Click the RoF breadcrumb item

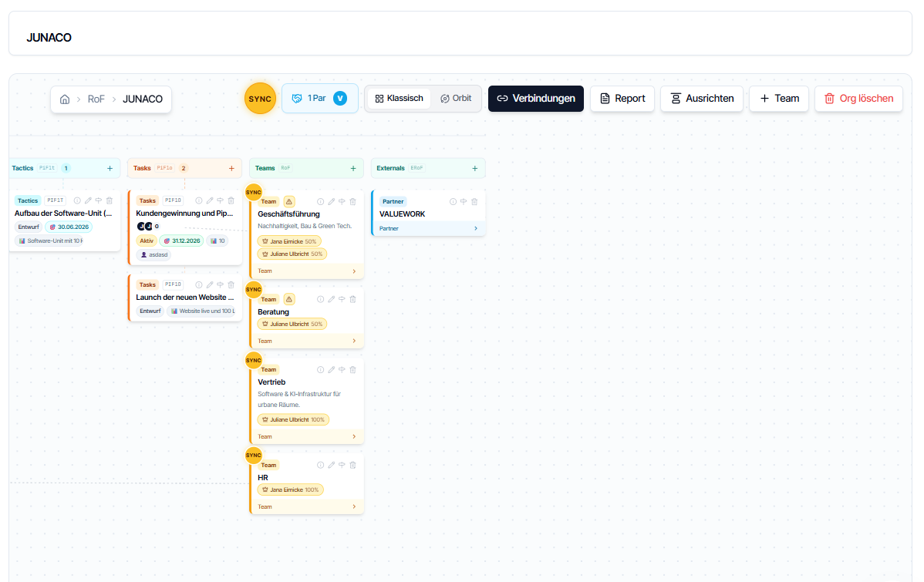click(96, 99)
